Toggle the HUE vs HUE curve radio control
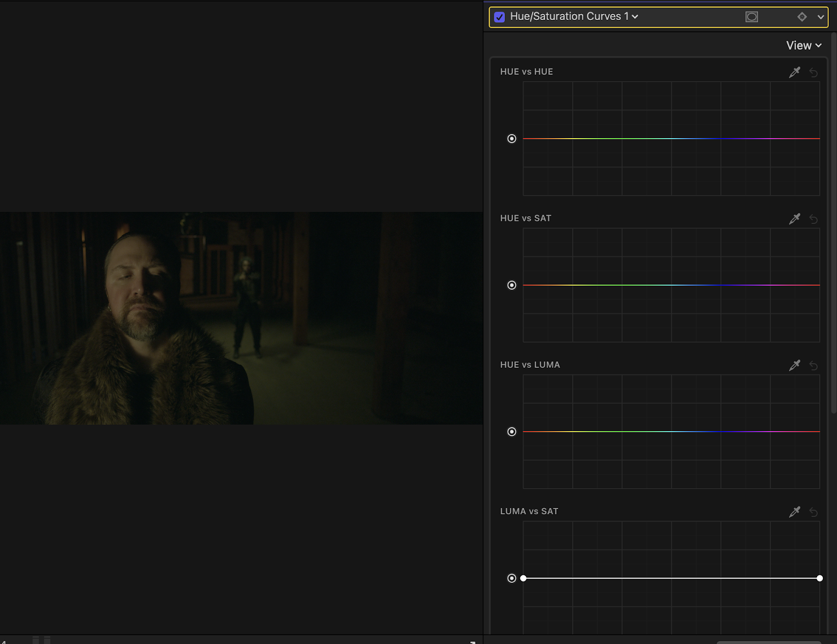837x644 pixels. (512, 139)
